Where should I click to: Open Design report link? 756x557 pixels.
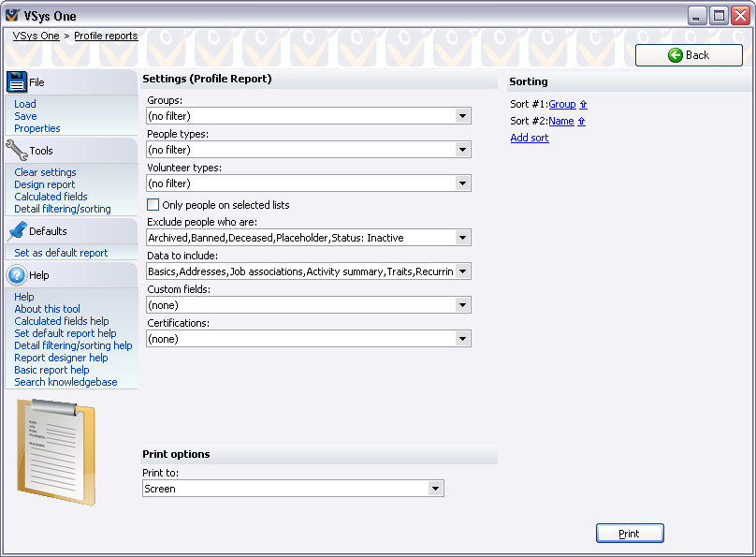tap(45, 184)
